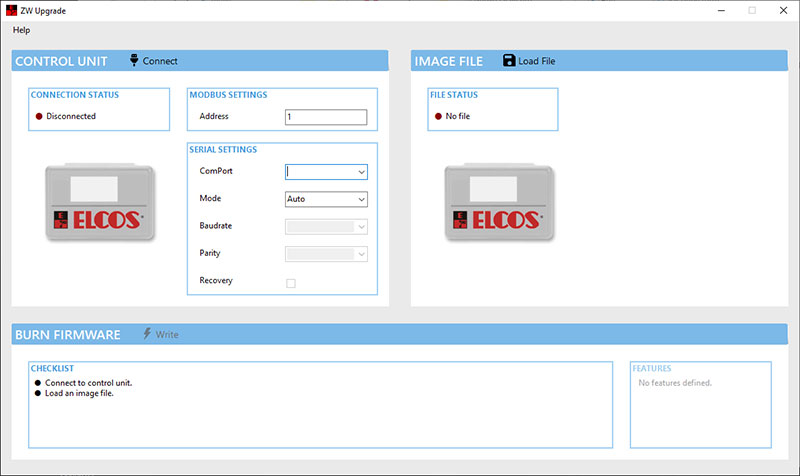Click the red No file status indicator
Image resolution: width=800 pixels, height=476 pixels.
(438, 116)
